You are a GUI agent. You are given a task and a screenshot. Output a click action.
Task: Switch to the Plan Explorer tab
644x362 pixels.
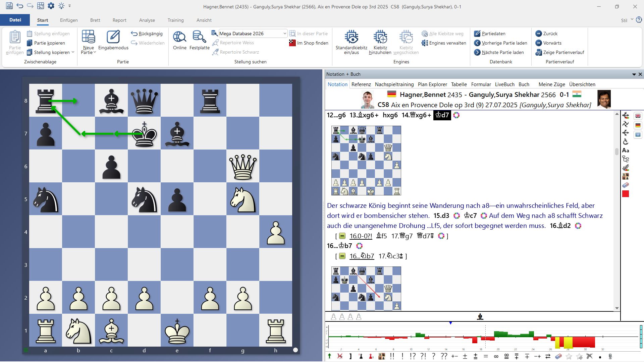pos(432,84)
